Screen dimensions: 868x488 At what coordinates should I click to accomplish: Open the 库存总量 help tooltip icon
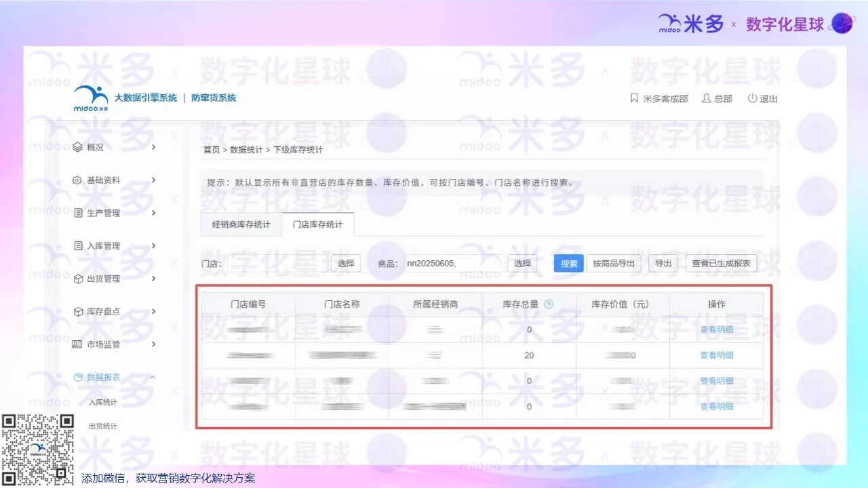[548, 304]
